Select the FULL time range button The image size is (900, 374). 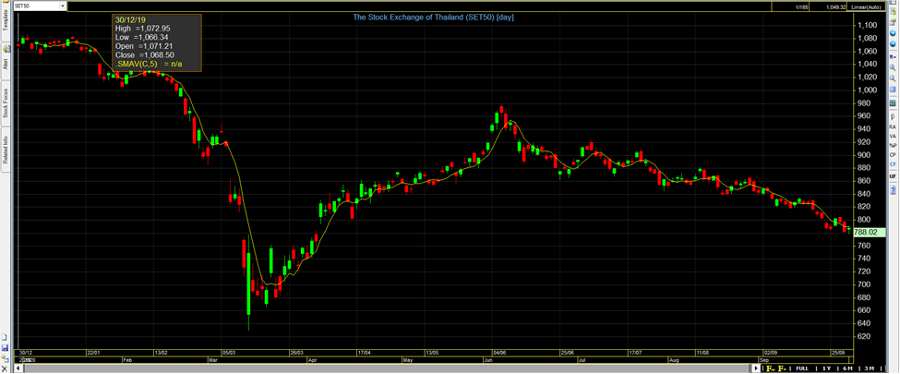coord(802,368)
